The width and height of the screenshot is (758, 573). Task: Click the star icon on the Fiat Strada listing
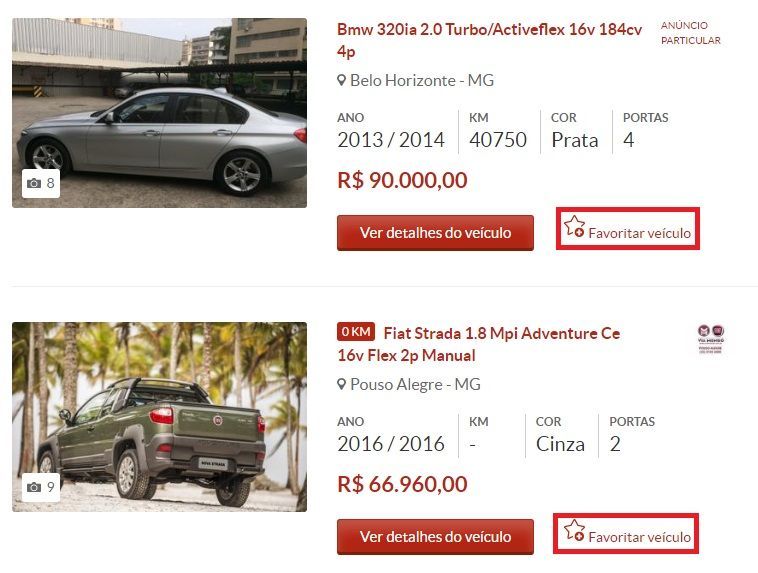tap(574, 530)
